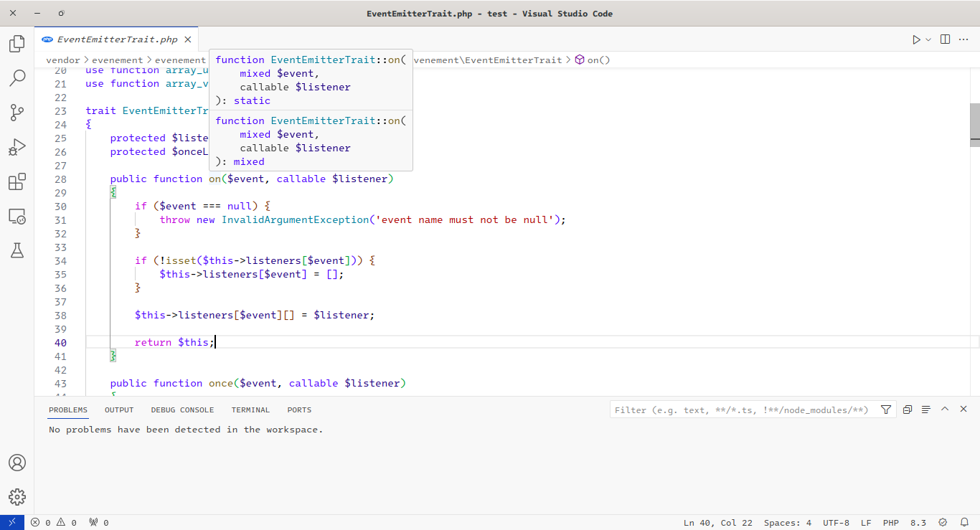Open Remote Explorer icon
This screenshot has width=980, height=530.
tap(17, 216)
